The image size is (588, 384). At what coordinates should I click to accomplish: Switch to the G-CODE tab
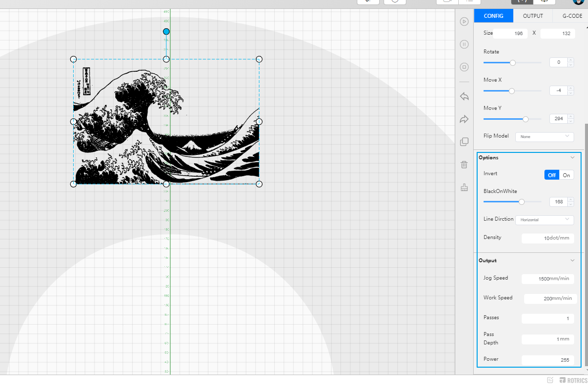(x=572, y=16)
